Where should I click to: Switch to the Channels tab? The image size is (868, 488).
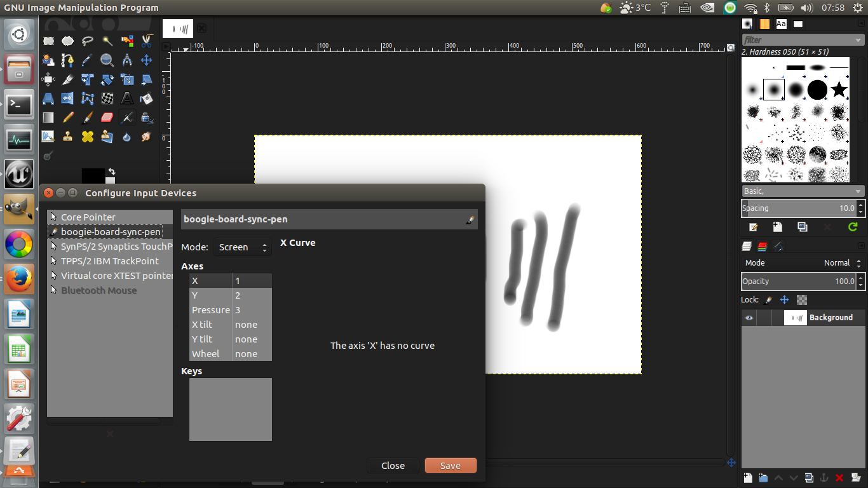coord(763,246)
